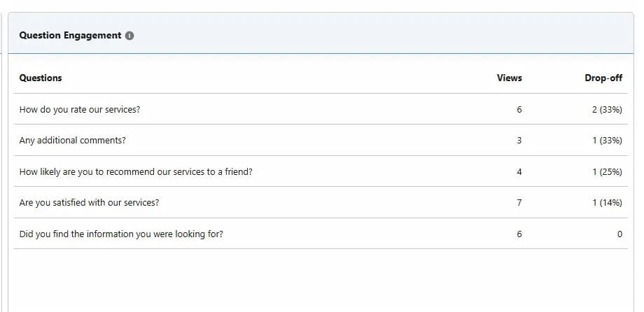Viewport: 644px width, 312px height.
Task: Click the 1 (14%) drop-off value
Action: coord(607,203)
